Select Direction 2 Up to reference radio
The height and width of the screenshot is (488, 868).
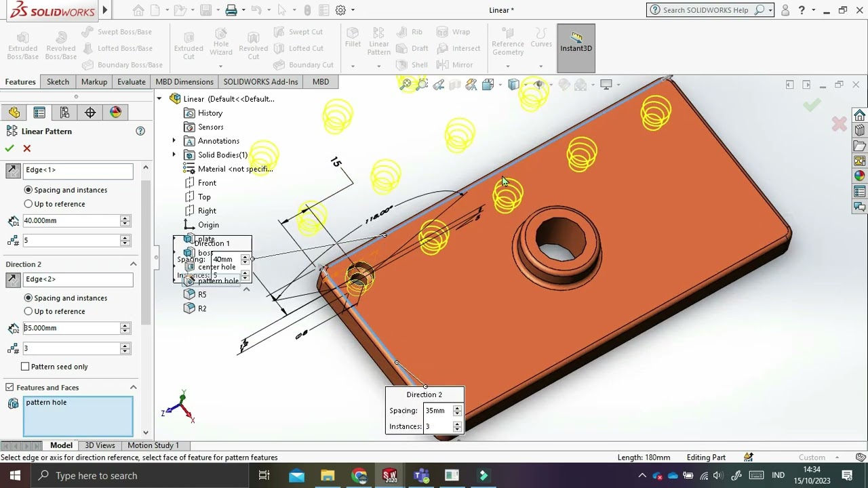28,311
